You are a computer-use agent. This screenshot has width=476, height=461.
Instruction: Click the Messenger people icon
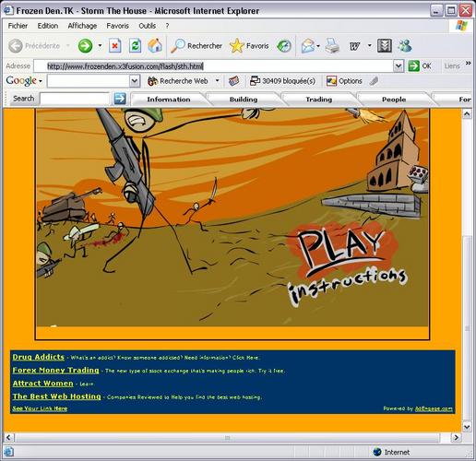coord(405,46)
